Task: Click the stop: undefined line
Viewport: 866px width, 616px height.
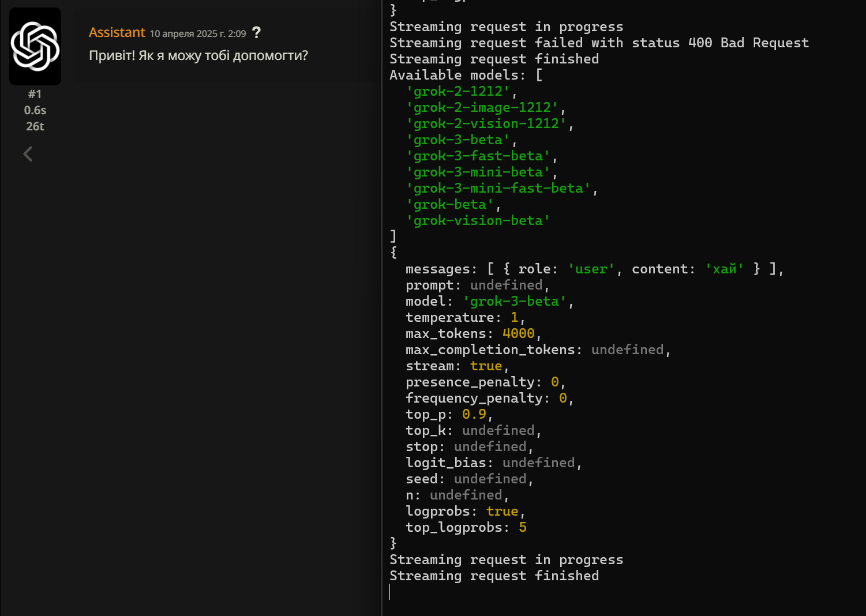Action: 470,446
